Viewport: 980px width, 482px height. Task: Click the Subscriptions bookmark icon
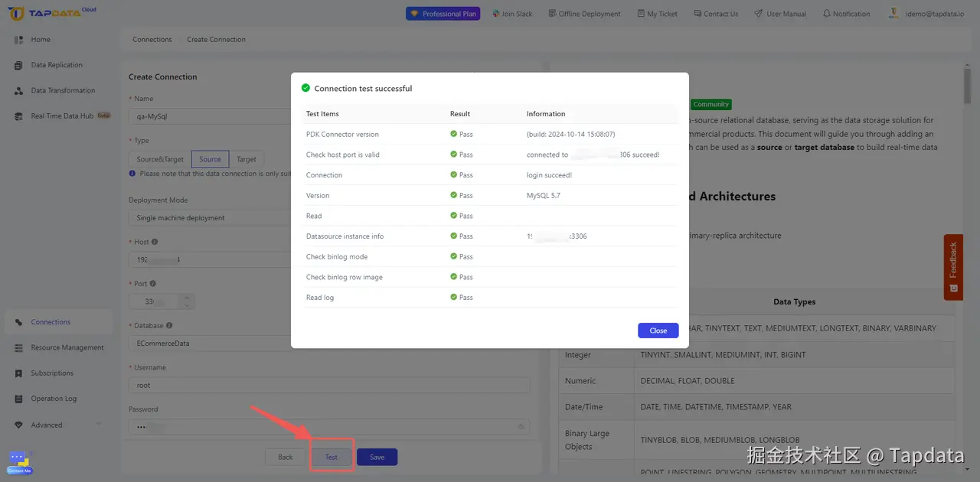(x=18, y=373)
